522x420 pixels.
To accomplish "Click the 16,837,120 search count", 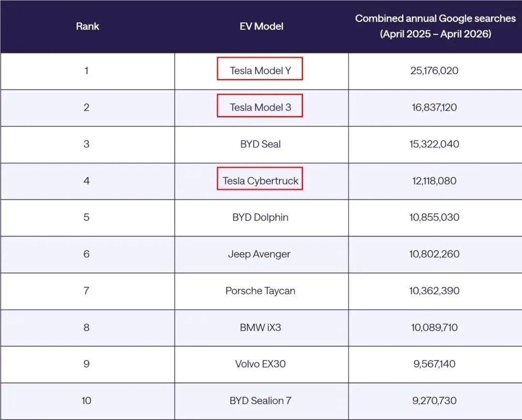I will coord(434,107).
